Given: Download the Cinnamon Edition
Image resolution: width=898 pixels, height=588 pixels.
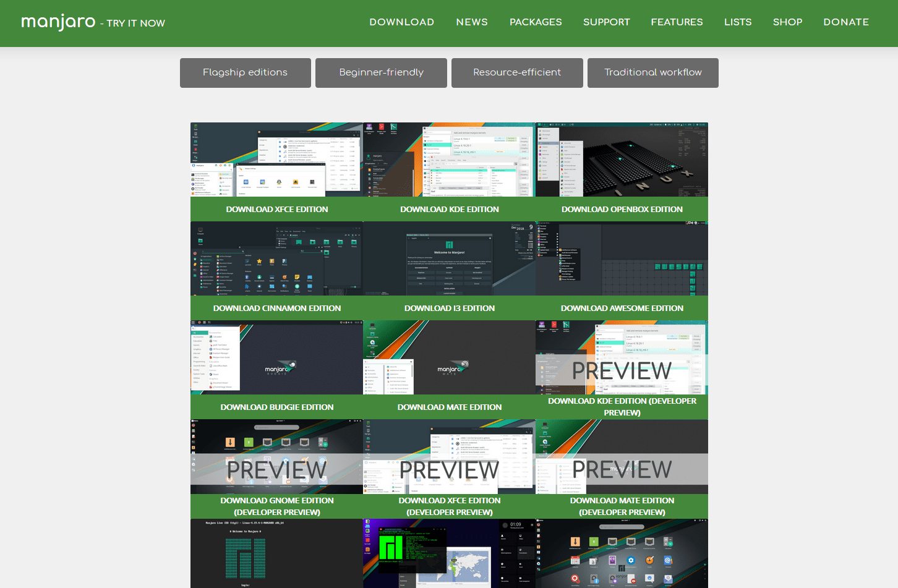Looking at the screenshot, I should click(276, 308).
